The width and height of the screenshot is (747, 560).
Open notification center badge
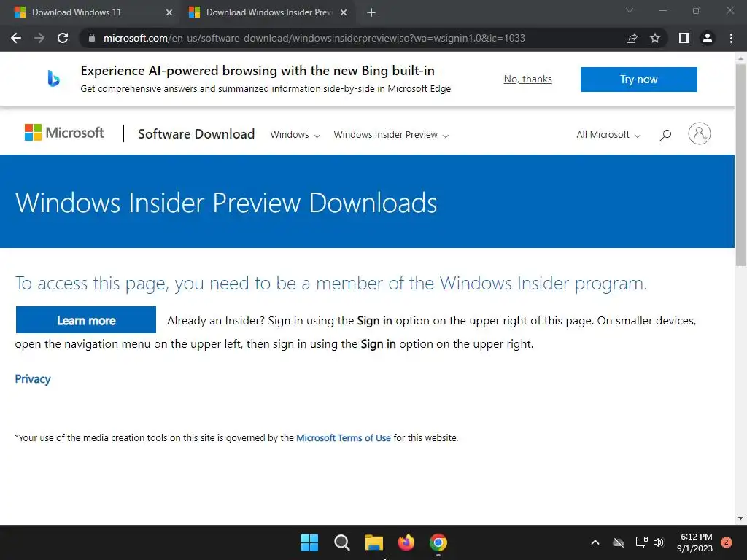727,542
